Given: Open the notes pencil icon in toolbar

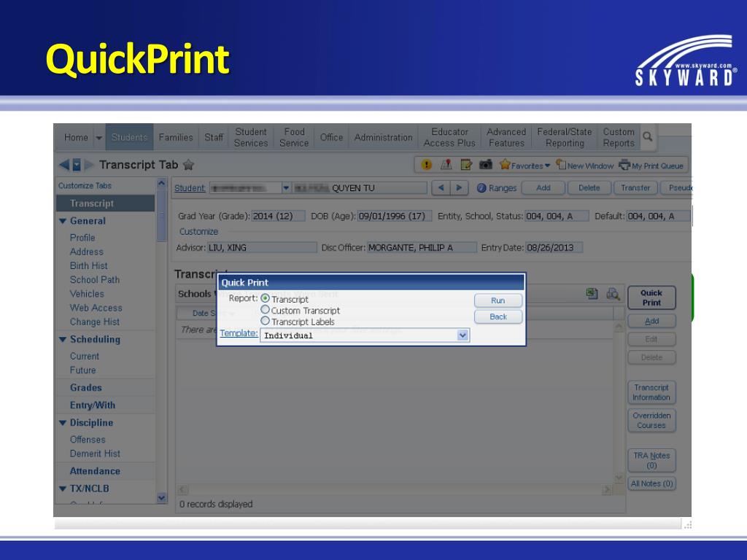Looking at the screenshot, I should coord(466,165).
